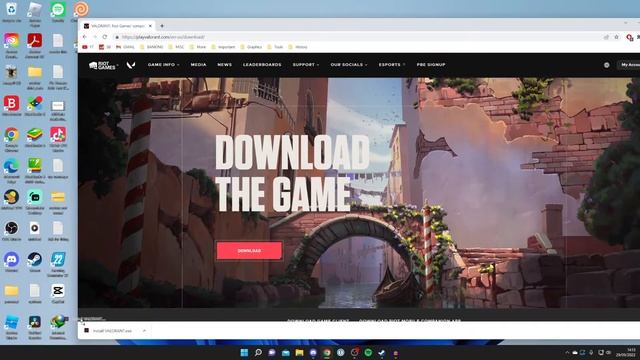Open the downloaded Install VALORANT.exe file
This screenshot has width=640, height=360.
coord(112,331)
